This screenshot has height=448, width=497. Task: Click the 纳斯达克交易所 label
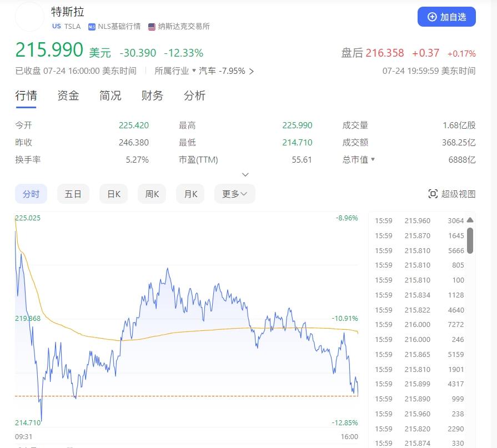point(184,27)
